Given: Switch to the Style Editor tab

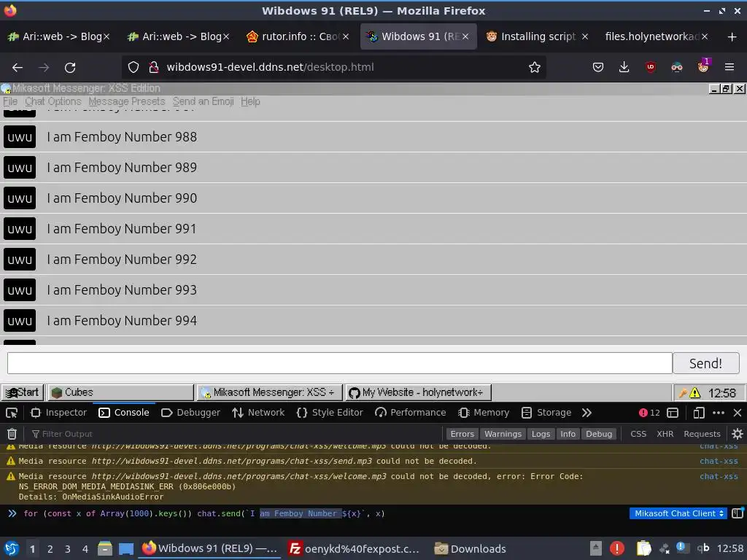Looking at the screenshot, I should 330,413.
